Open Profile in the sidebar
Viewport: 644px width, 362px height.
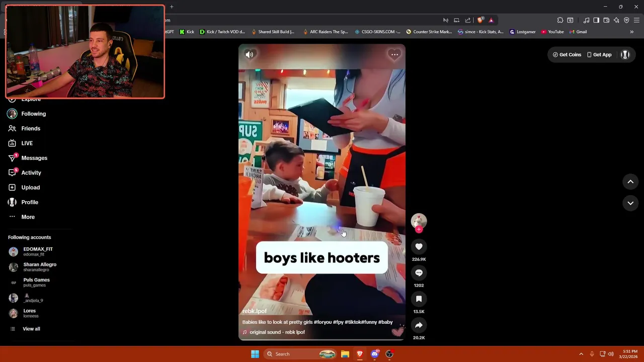(23, 202)
